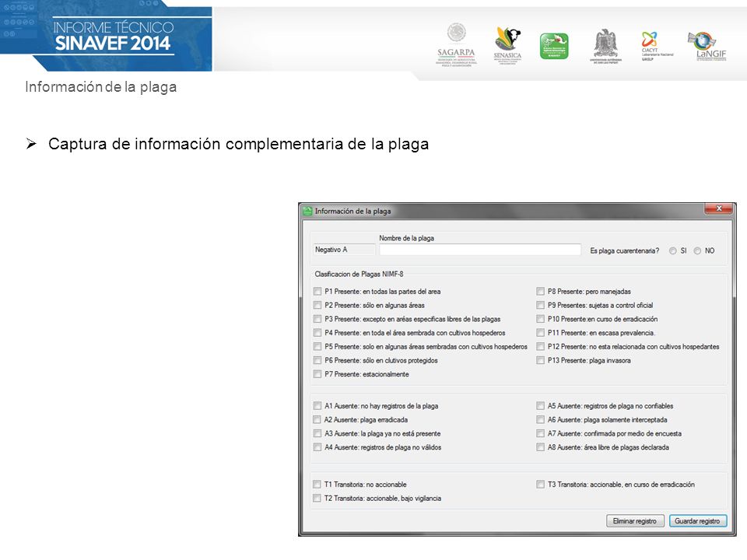Check P9 Presentes: sujetas a control oficial
This screenshot has height=560, width=747.
540,305
